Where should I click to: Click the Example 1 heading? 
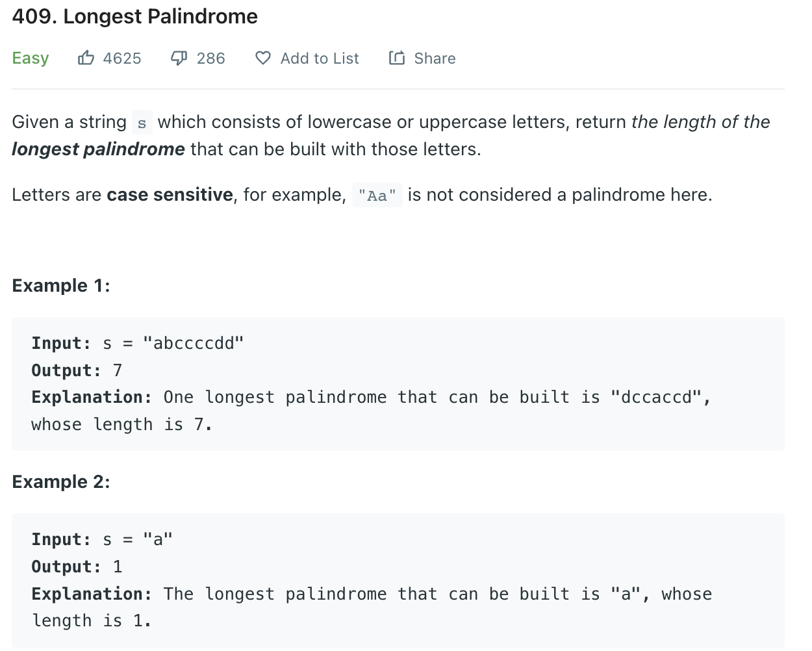61,286
